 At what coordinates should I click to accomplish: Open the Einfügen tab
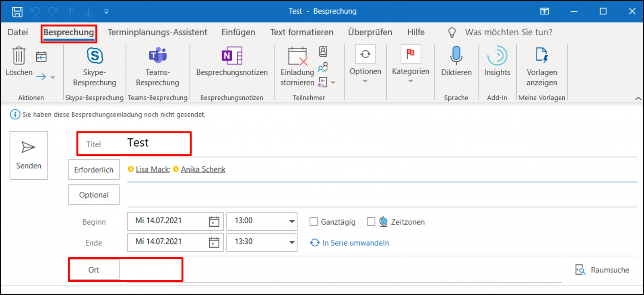click(x=238, y=32)
